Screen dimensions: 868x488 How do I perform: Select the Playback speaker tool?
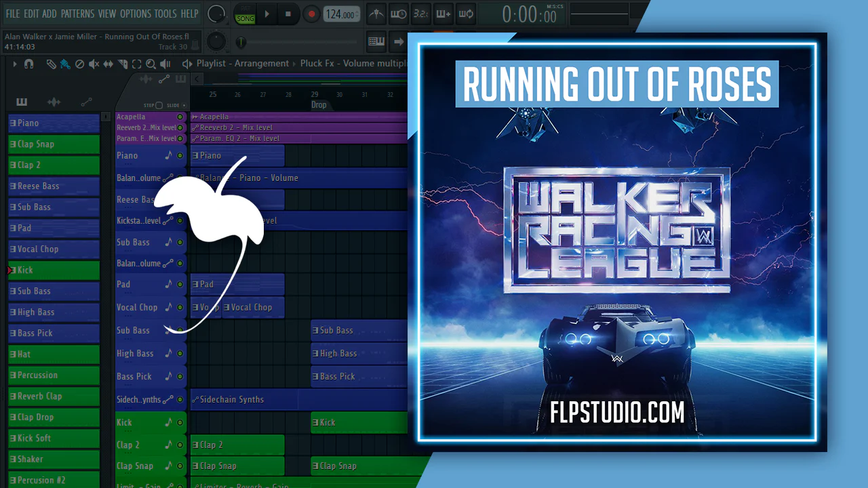(165, 64)
